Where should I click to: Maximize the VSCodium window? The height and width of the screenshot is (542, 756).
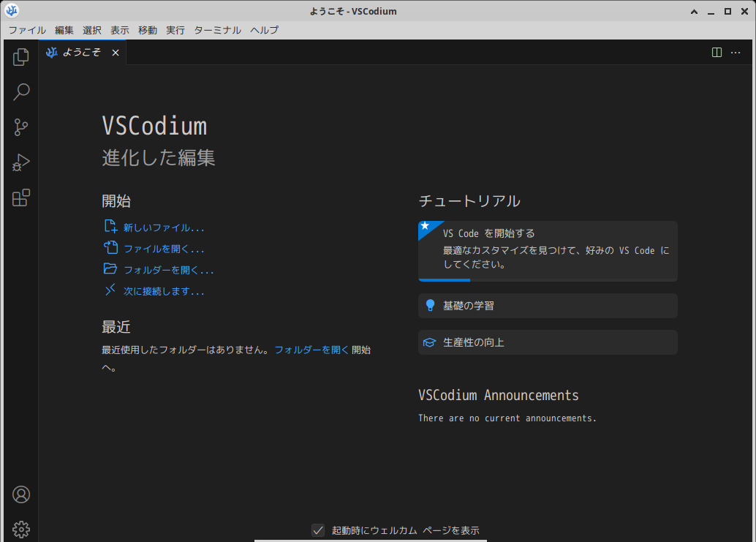(727, 11)
